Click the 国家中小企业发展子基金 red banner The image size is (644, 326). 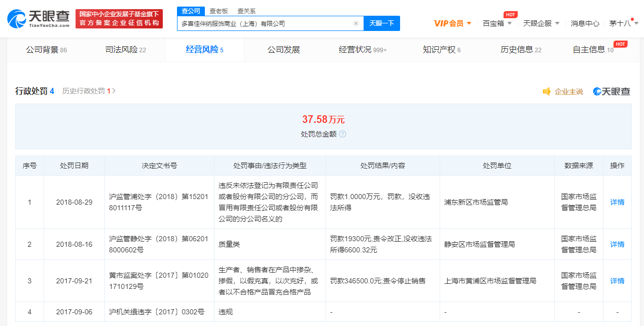tap(119, 19)
